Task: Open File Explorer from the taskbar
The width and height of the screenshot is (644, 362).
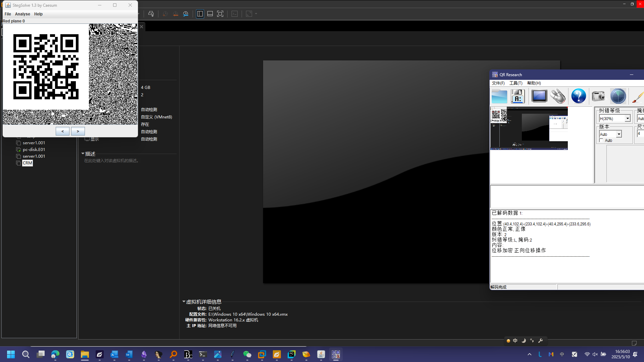Action: [85, 354]
